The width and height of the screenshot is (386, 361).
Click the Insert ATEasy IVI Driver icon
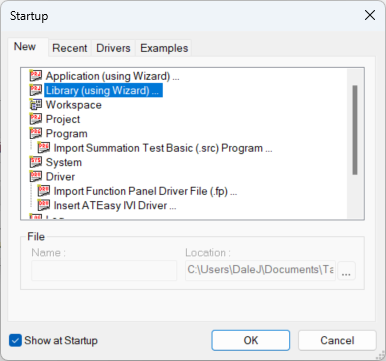44,205
